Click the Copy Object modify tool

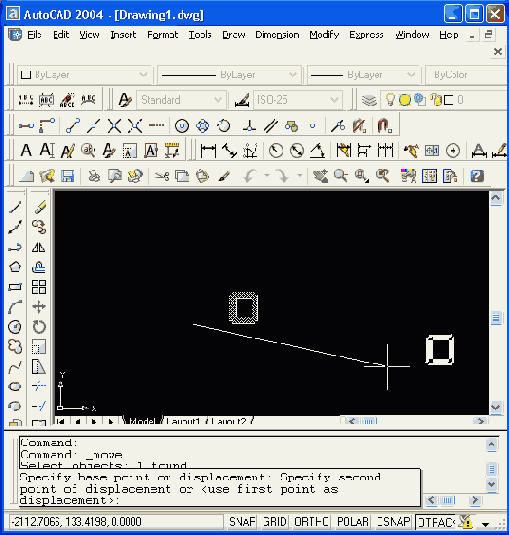[39, 227]
